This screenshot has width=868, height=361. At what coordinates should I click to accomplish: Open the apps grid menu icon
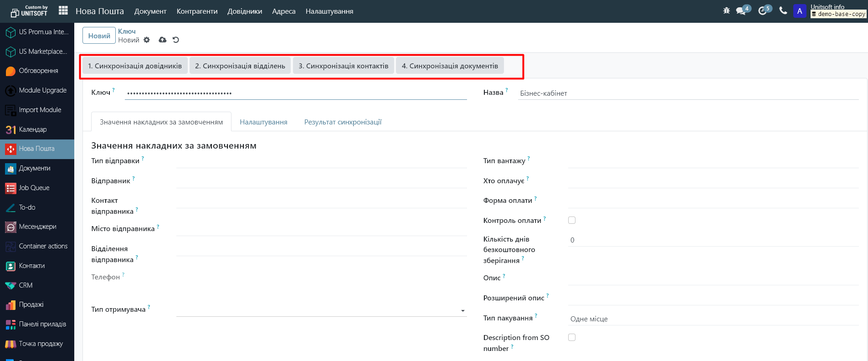click(x=63, y=10)
